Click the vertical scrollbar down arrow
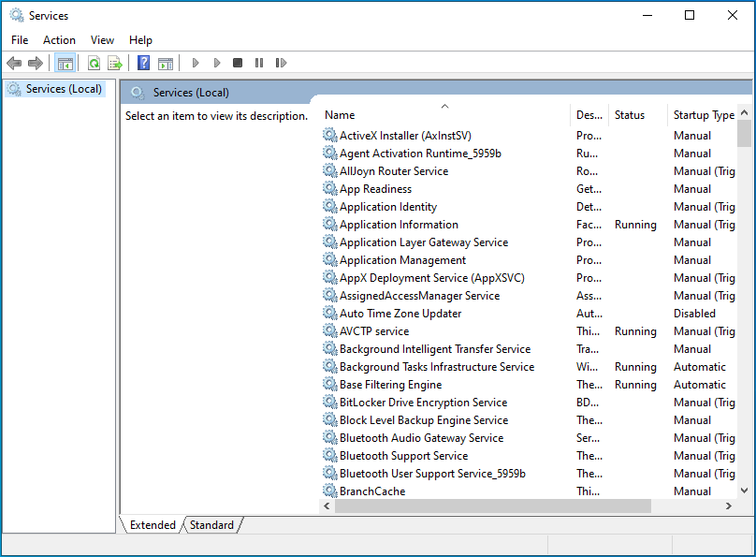The height and width of the screenshot is (557, 756). coord(745,490)
